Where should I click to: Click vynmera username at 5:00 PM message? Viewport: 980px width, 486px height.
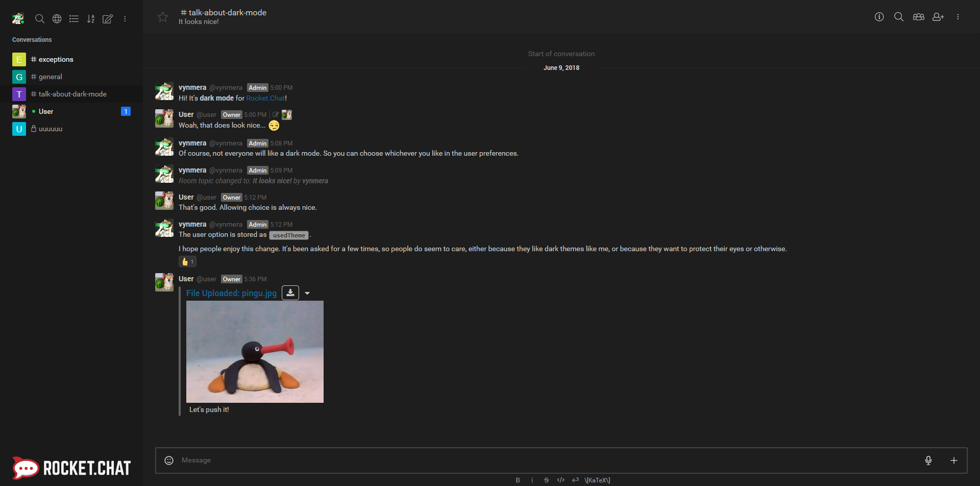tap(192, 87)
